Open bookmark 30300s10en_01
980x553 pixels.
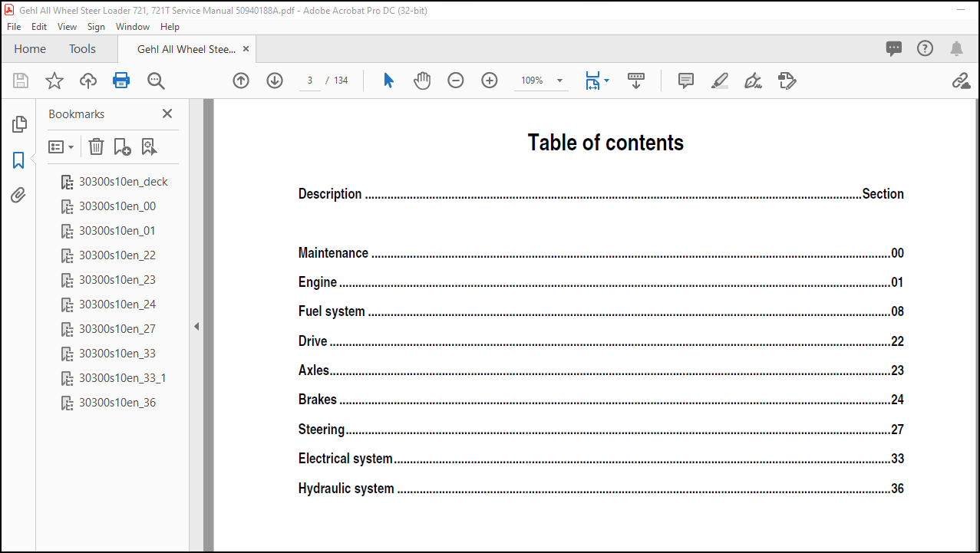(x=117, y=231)
